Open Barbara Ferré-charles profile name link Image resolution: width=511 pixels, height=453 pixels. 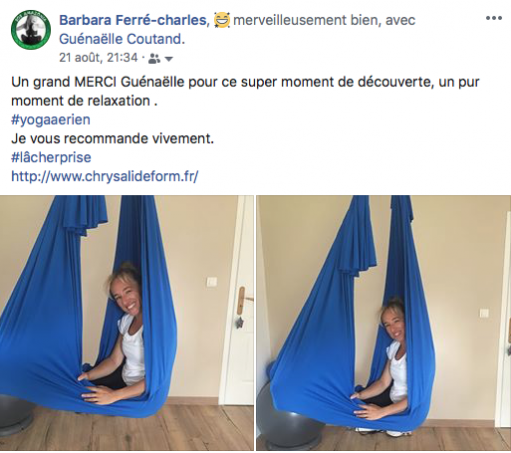pos(133,20)
